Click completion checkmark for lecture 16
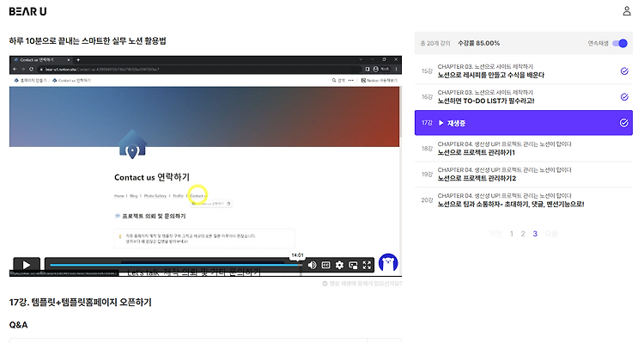The image size is (644, 343). coord(624,97)
